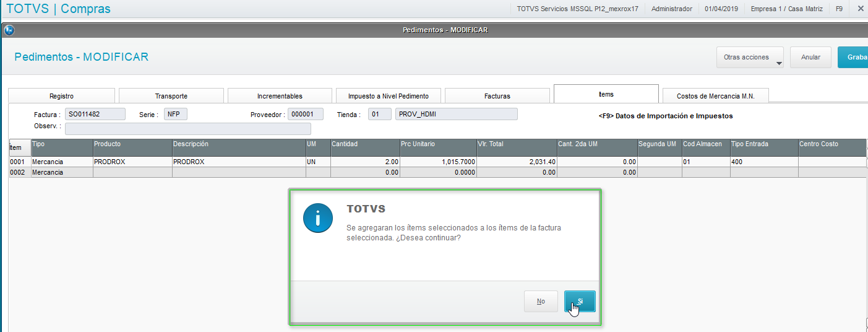Image resolution: width=868 pixels, height=332 pixels.
Task: Click the Cod Almacen cell 01
Action: (x=706, y=162)
